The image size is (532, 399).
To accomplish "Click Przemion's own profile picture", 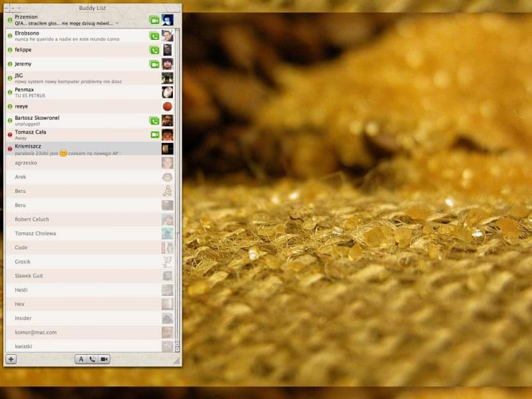I will pos(168,20).
